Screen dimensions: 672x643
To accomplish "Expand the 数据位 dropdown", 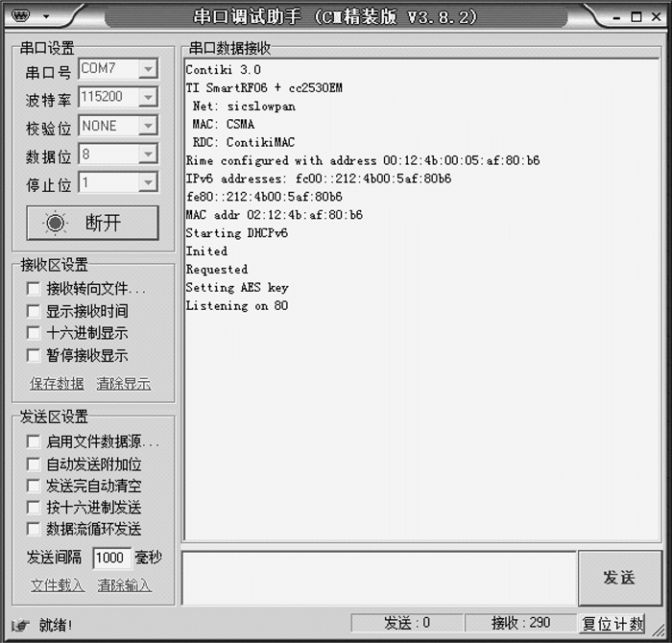I will tap(148, 155).
